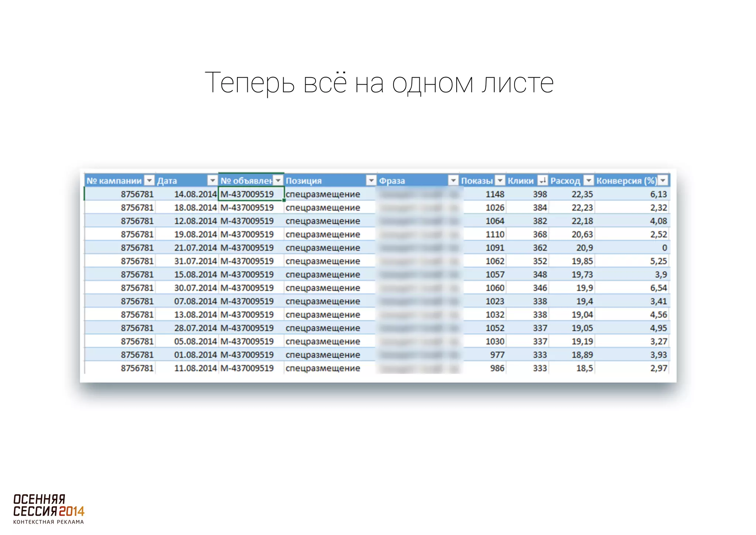
Task: Open the Расход column filter dropdown
Action: coord(589,180)
